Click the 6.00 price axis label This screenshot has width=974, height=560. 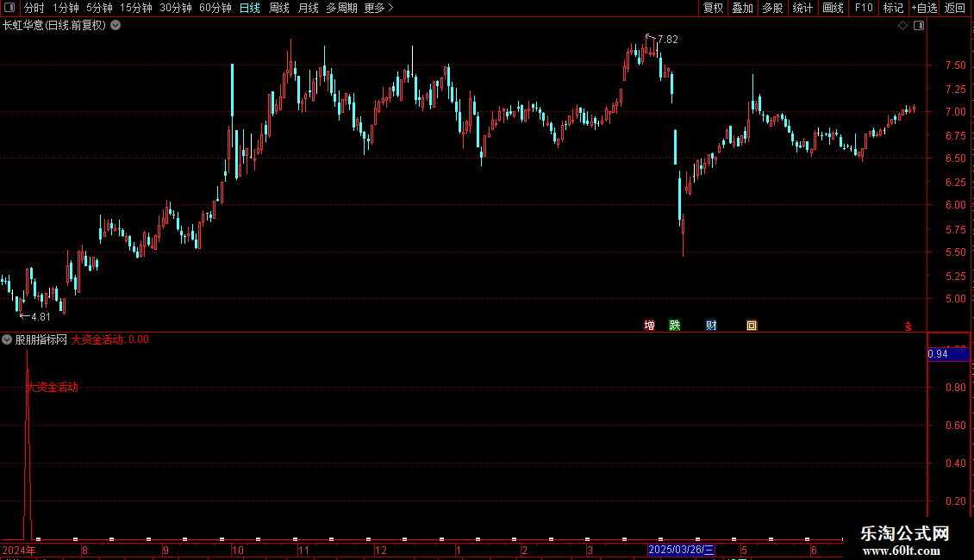click(955, 205)
